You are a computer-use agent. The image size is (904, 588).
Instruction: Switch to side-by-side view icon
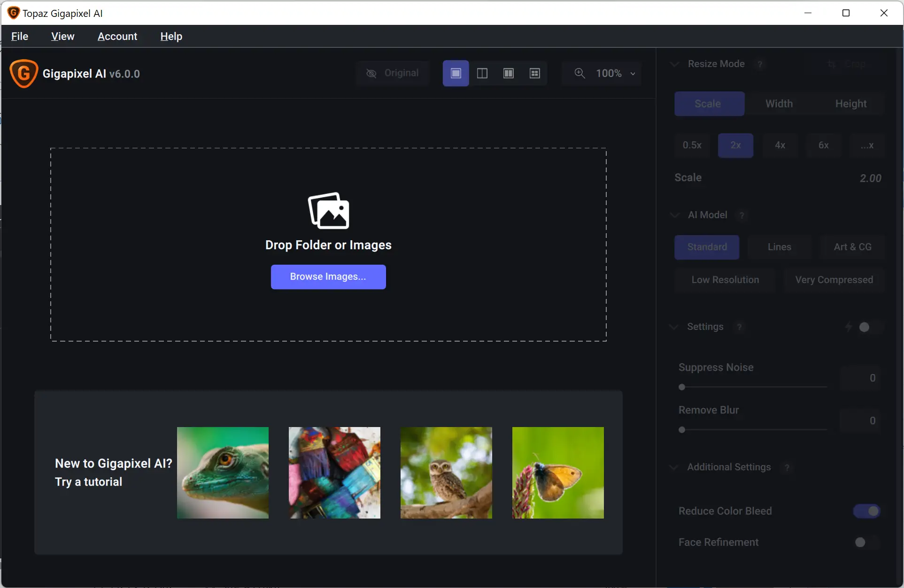click(x=508, y=73)
